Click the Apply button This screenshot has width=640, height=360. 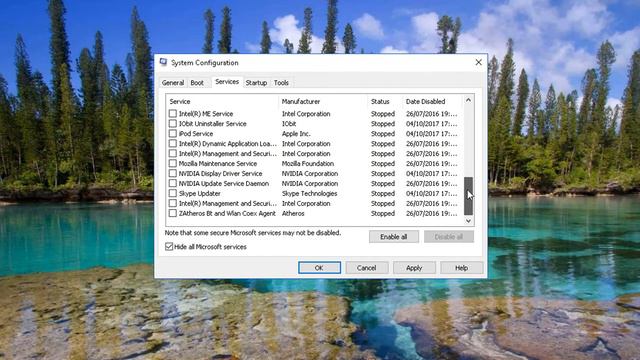point(414,268)
